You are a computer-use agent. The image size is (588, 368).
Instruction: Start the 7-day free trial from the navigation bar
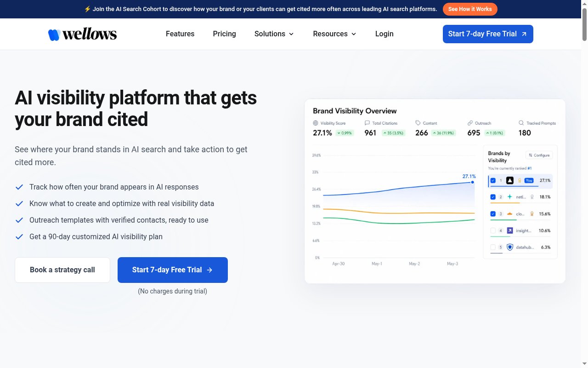point(488,34)
